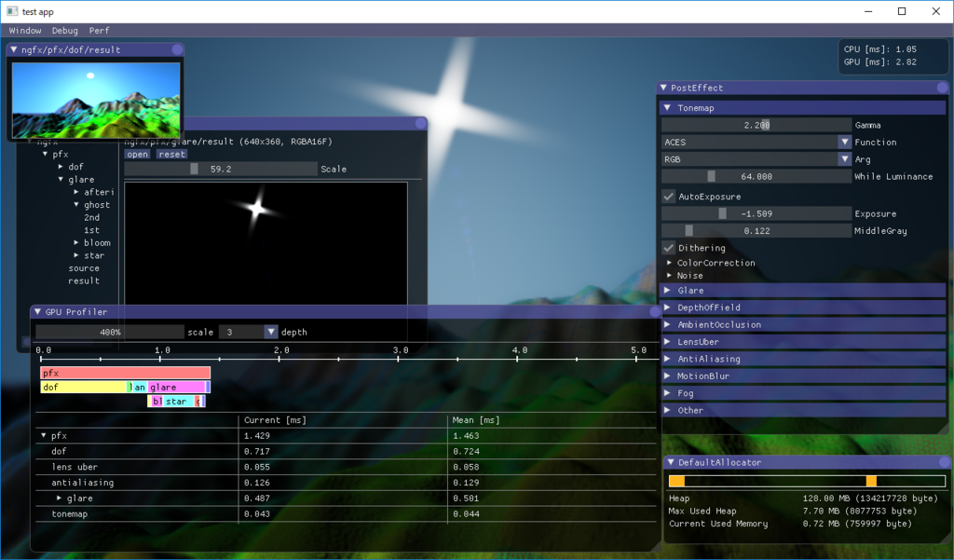Adjust the texture Scale slider showing 59.2
This screenshot has width=954, height=560.
221,169
